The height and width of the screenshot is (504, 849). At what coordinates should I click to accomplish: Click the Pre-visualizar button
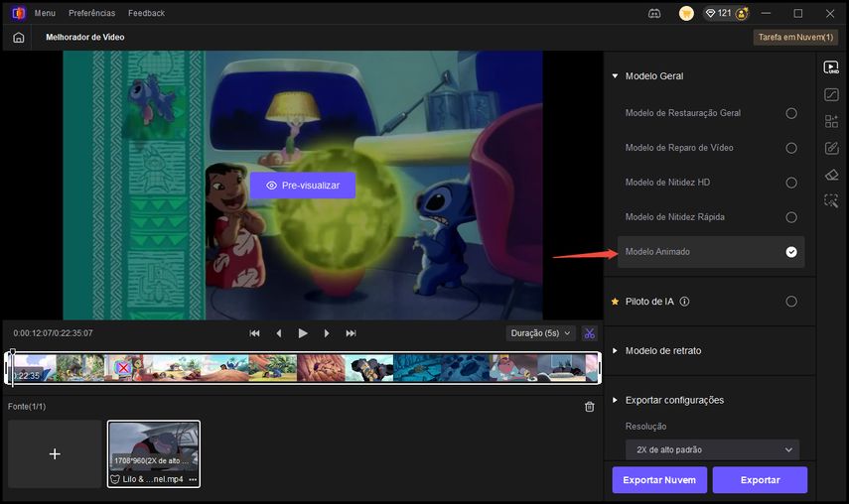[303, 186]
